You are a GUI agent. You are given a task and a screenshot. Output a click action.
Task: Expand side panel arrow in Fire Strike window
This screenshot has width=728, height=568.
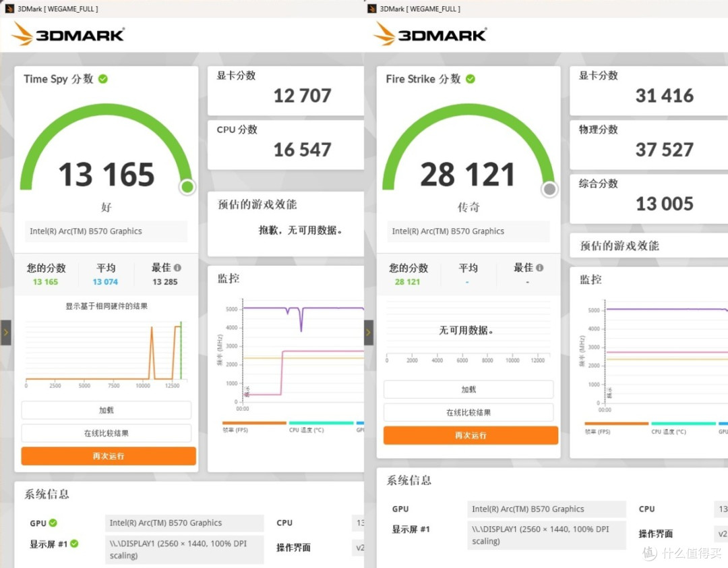click(368, 333)
